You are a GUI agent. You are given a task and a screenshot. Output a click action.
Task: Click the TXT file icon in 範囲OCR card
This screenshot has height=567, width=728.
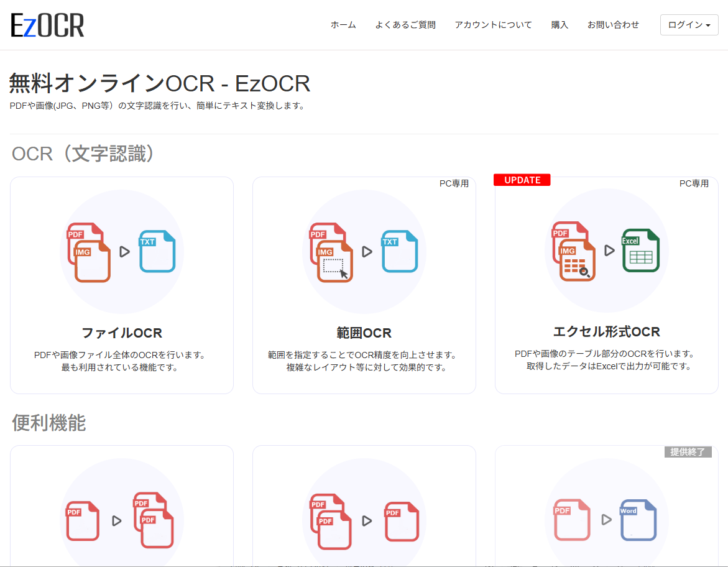(x=400, y=251)
